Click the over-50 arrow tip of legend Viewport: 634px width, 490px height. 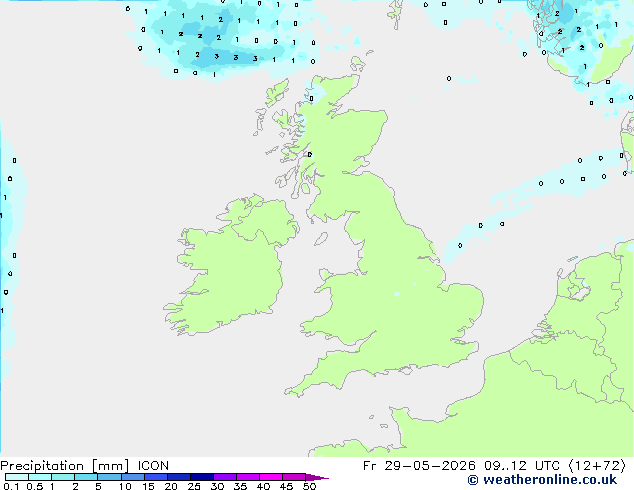[x=317, y=477]
